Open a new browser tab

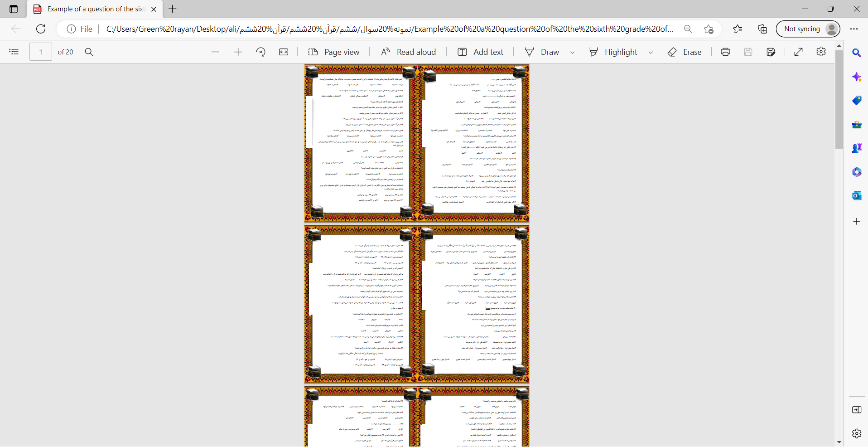click(x=173, y=9)
